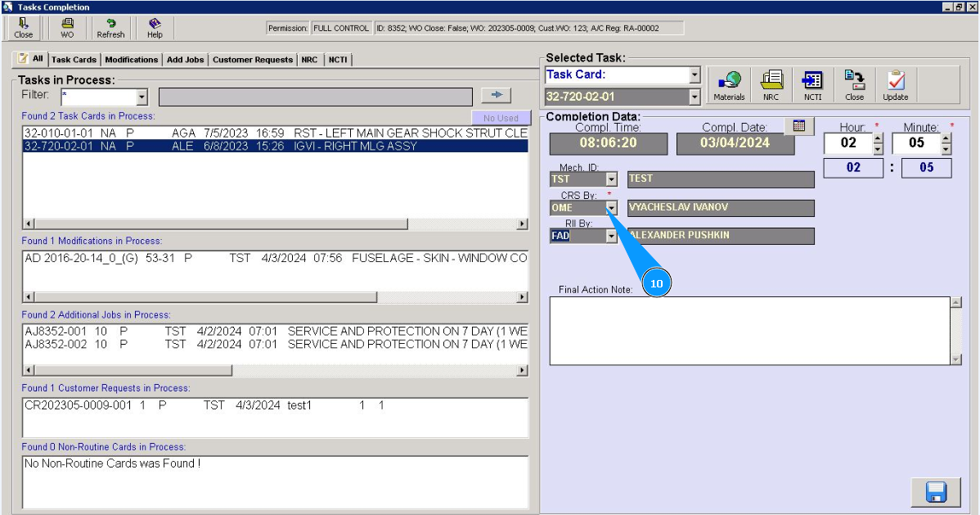Open the Modifications tab
This screenshot has width=980, height=515.
(x=131, y=60)
